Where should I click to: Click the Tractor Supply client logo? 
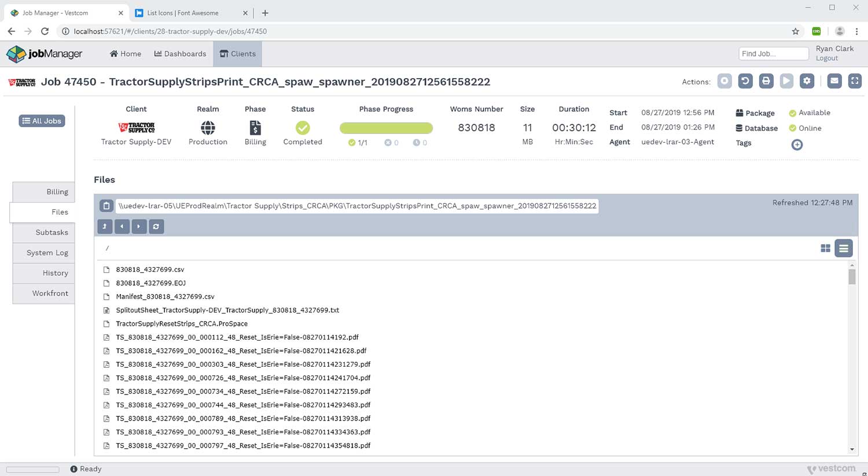pyautogui.click(x=137, y=127)
